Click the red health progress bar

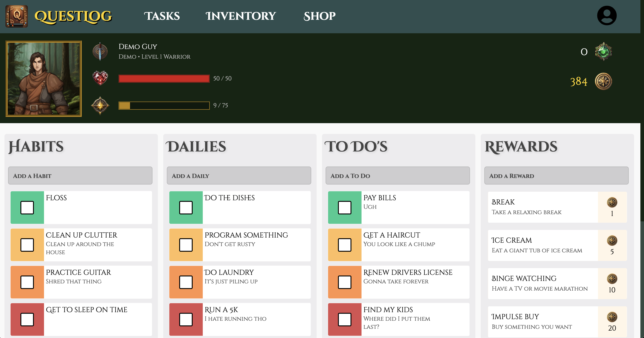tap(164, 79)
